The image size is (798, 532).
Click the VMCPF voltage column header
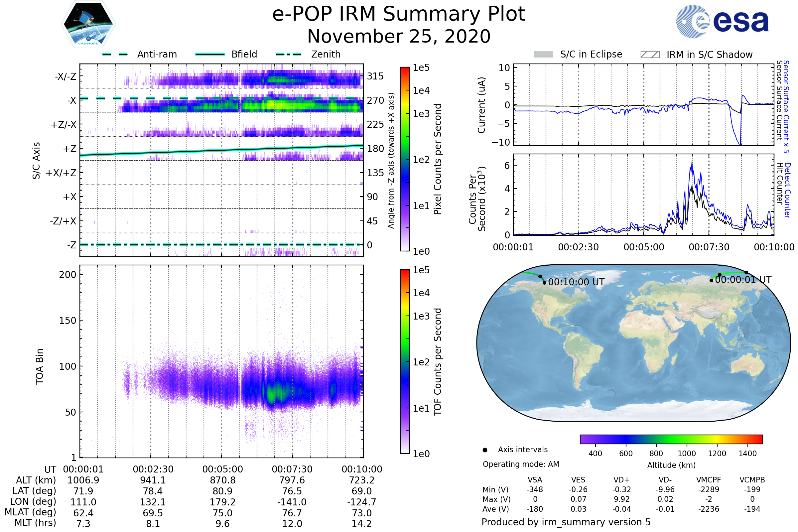tap(709, 480)
